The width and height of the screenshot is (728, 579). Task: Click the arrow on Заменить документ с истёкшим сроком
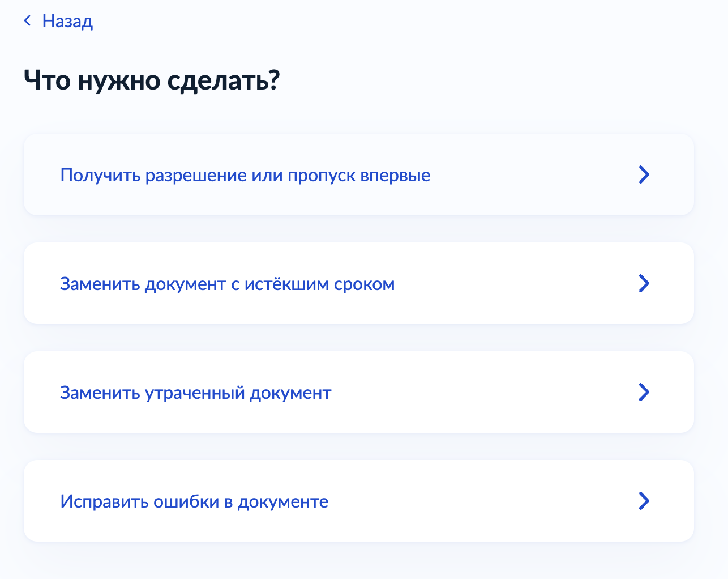644,283
